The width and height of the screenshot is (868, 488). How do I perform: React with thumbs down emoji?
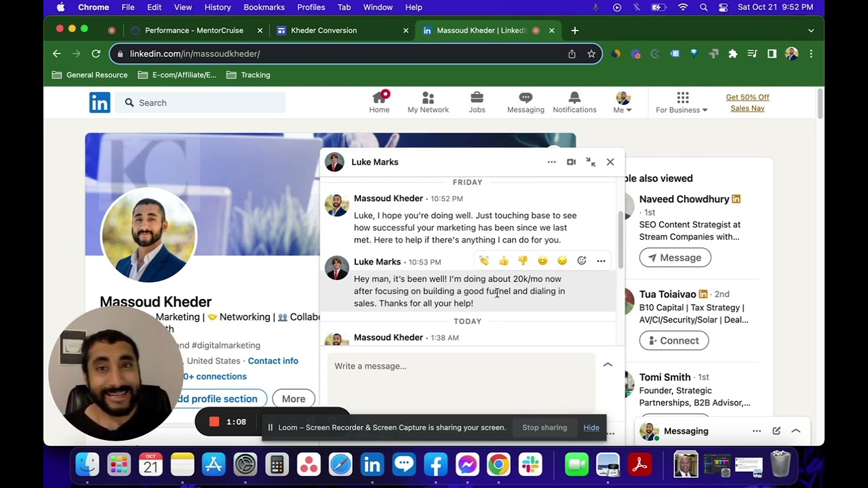(x=523, y=261)
